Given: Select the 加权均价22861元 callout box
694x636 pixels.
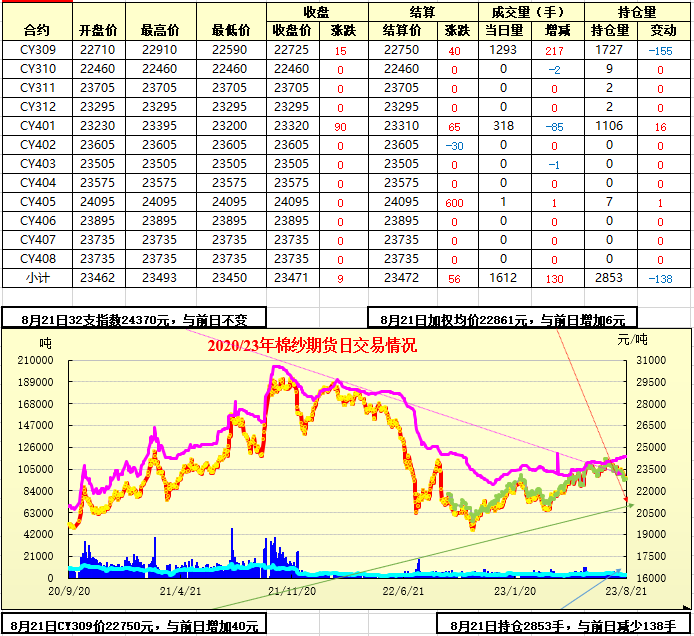Looking at the screenshot, I should 502,320.
